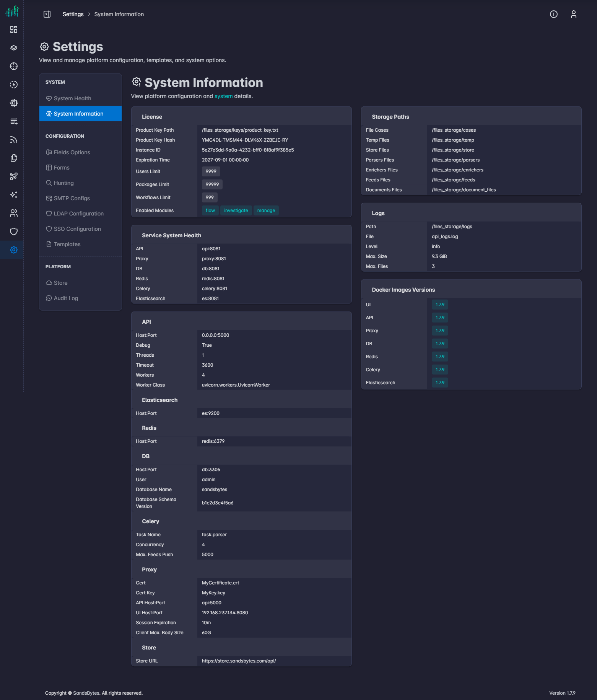Screen dimensions: 597x700
Task: Click the 'flow' enabled module tag
Action: coord(210,210)
